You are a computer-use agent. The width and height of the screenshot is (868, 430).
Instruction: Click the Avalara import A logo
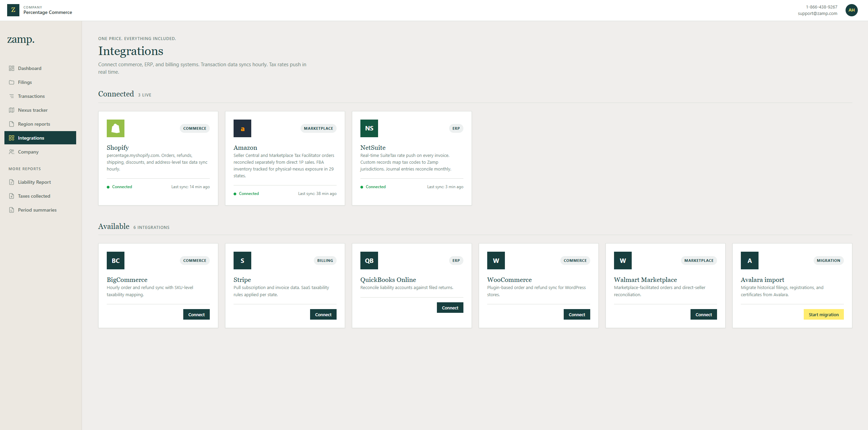click(750, 261)
